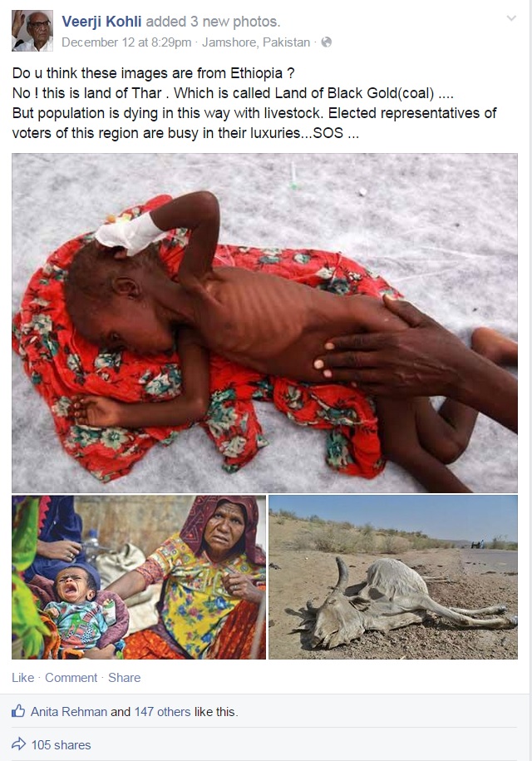This screenshot has height=761, width=532.
Task: Open the dead cattle photo
Action: (393, 577)
